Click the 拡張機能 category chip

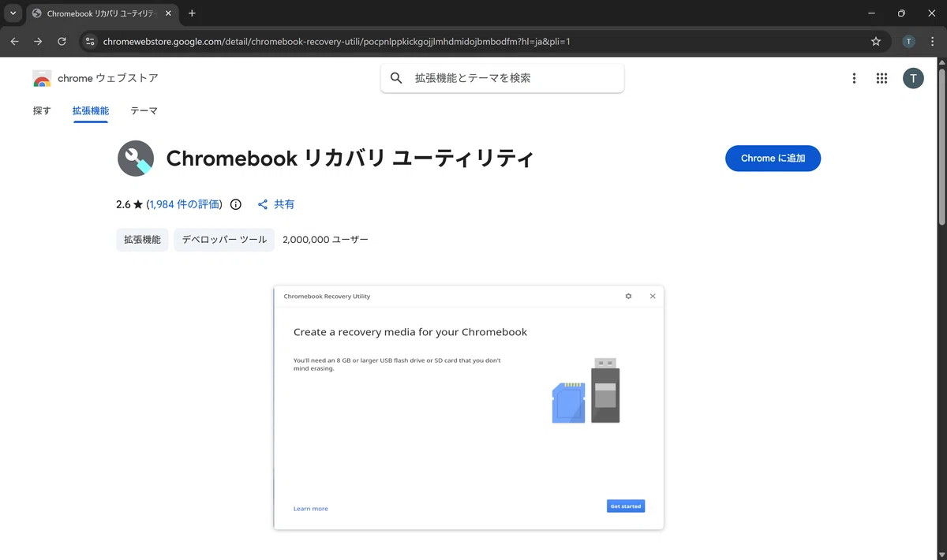coord(142,239)
